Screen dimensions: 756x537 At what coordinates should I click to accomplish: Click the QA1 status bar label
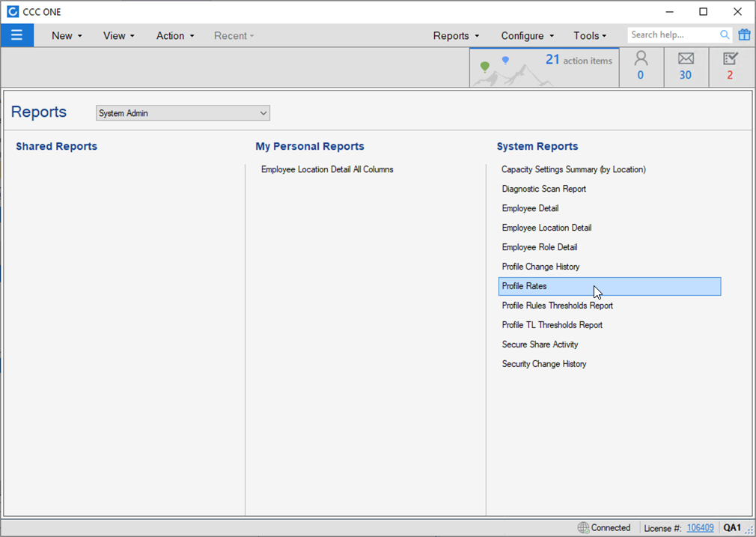[732, 528]
